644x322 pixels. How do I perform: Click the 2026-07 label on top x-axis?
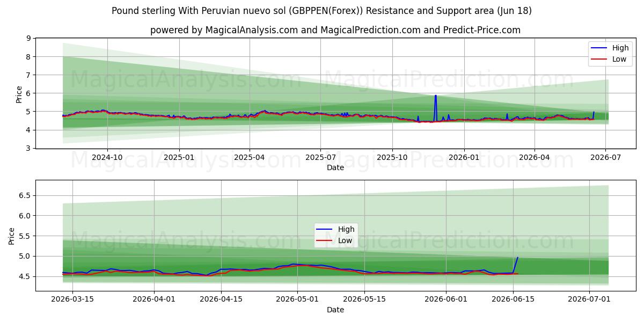point(606,157)
